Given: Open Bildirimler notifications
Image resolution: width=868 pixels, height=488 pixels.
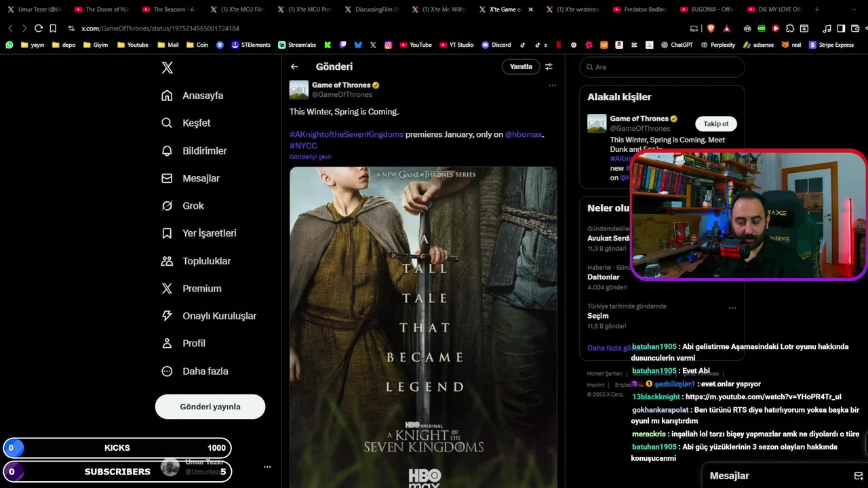Looking at the screenshot, I should coord(194,150).
